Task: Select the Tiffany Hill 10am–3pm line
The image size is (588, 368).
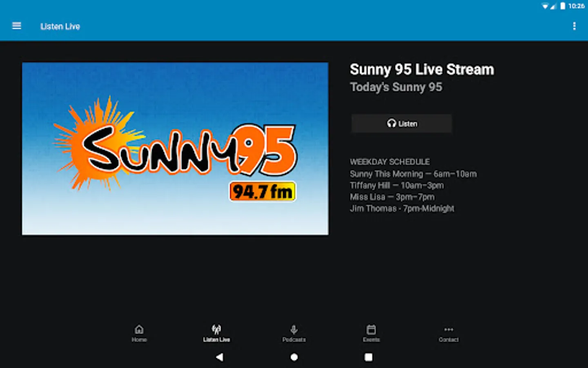Action: [396, 185]
